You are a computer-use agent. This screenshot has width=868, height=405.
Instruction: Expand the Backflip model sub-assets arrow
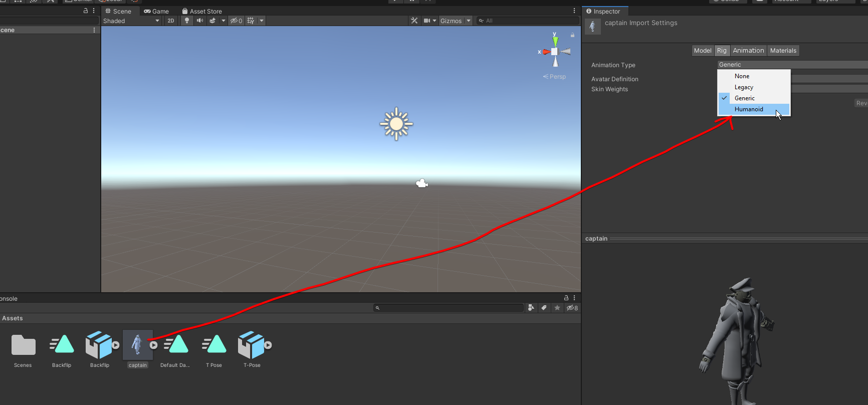tap(116, 345)
